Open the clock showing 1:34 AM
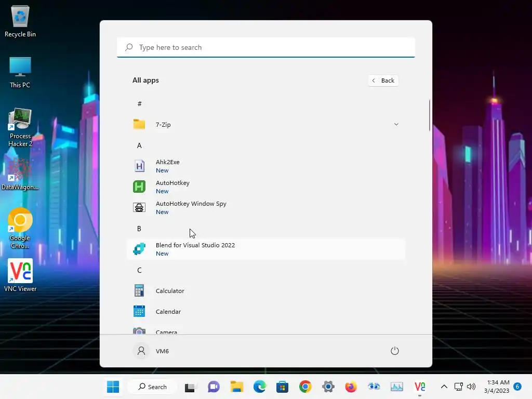Screen dimensions: 532x399 (496, 387)
